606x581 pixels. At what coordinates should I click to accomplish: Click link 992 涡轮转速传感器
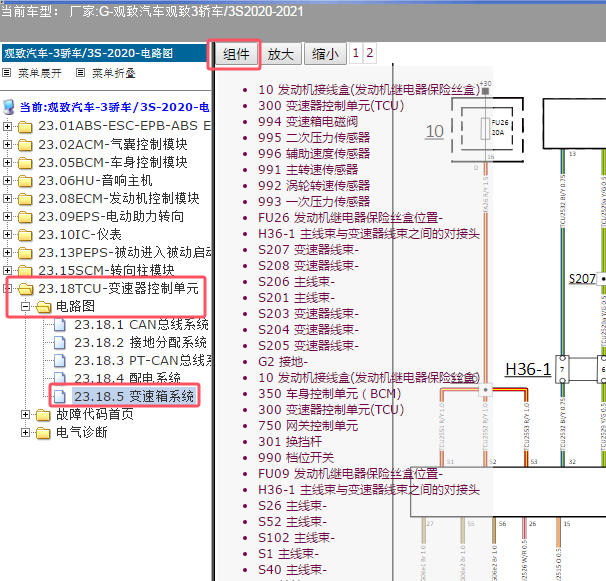click(314, 186)
